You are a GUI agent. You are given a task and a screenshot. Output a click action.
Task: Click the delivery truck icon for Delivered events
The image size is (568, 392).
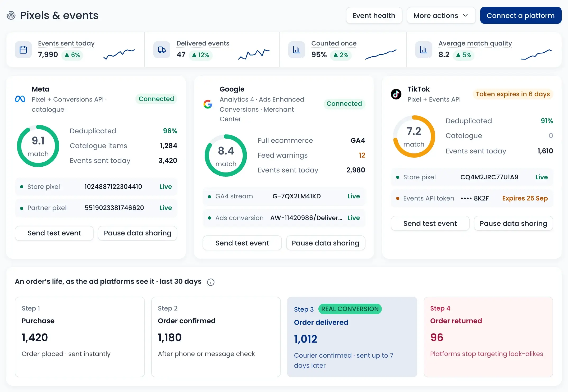coord(162,50)
